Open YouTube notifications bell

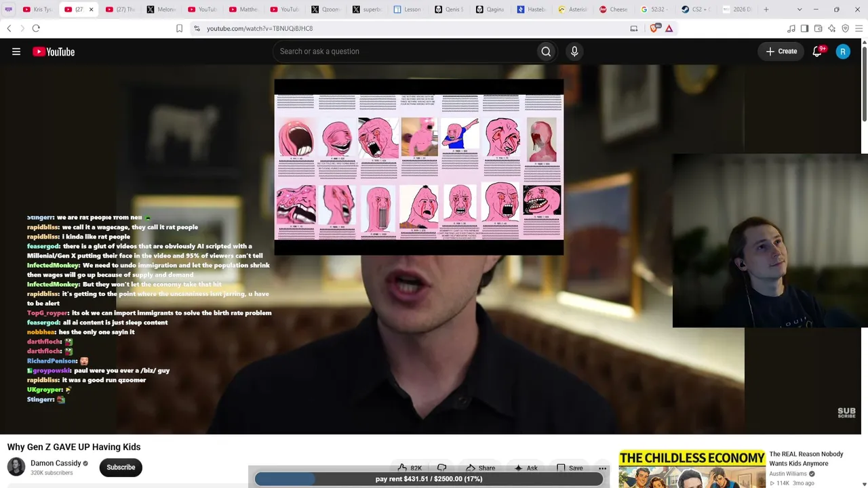(818, 52)
